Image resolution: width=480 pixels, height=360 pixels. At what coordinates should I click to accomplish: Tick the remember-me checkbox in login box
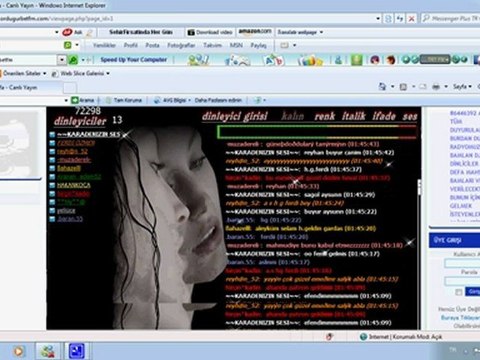click(459, 292)
